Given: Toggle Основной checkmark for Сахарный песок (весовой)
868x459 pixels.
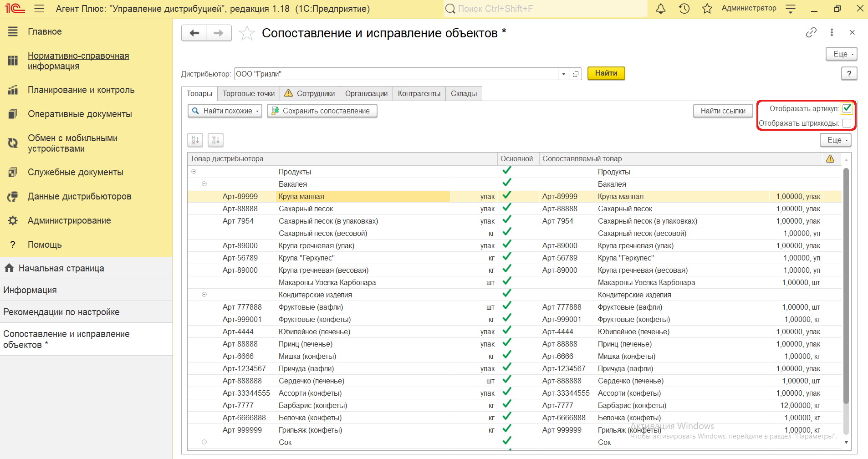Looking at the screenshot, I should point(506,232).
